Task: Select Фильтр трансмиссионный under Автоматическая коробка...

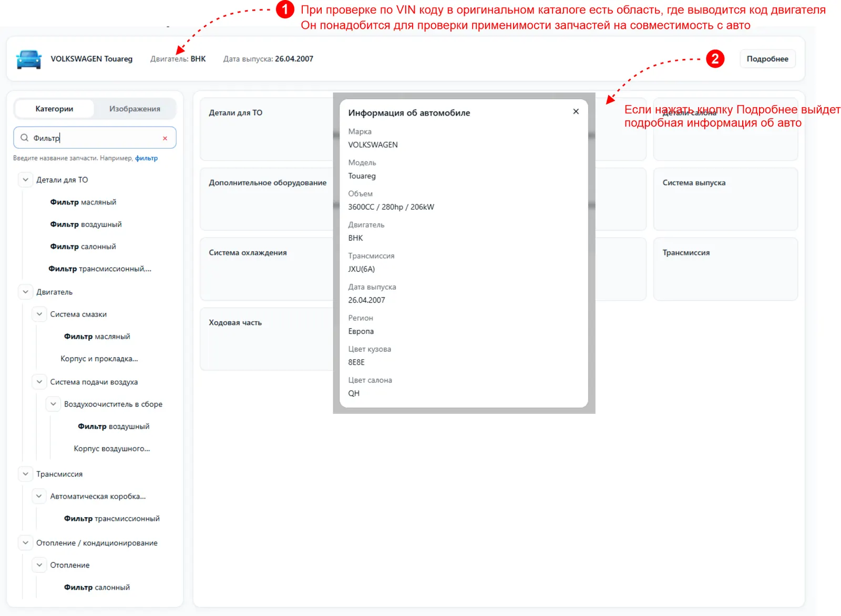Action: pyautogui.click(x=111, y=519)
